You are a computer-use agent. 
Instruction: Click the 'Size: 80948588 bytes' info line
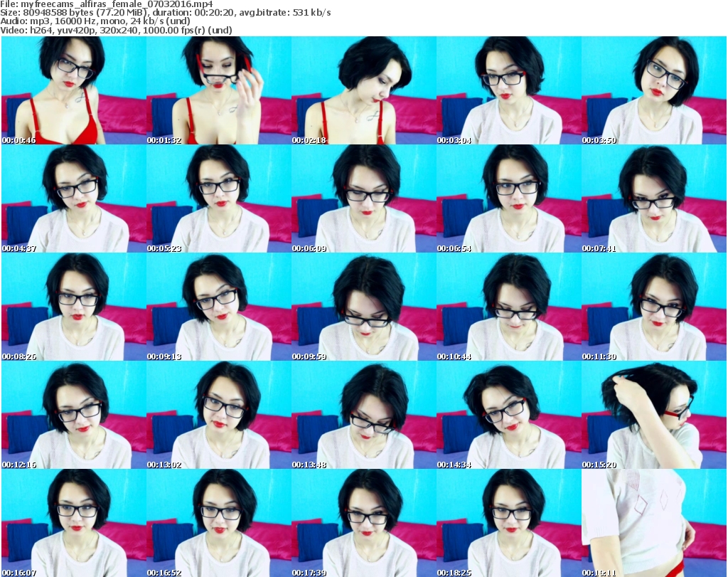(165, 13)
